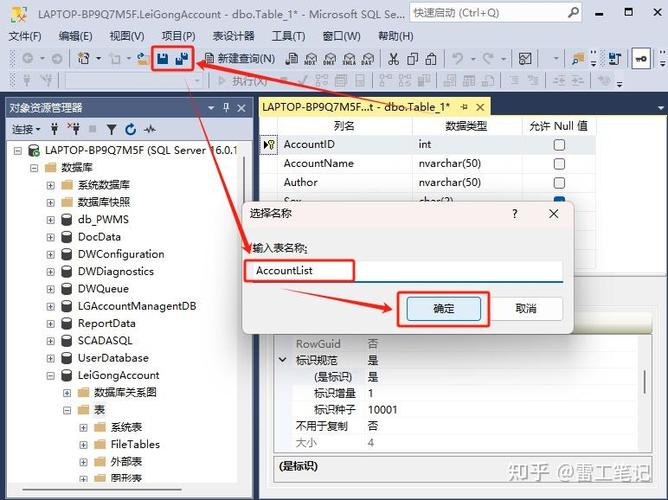Screen dimensions: 668x500
Task: Click the Filter funnel in Object Explorer
Action: (111, 129)
